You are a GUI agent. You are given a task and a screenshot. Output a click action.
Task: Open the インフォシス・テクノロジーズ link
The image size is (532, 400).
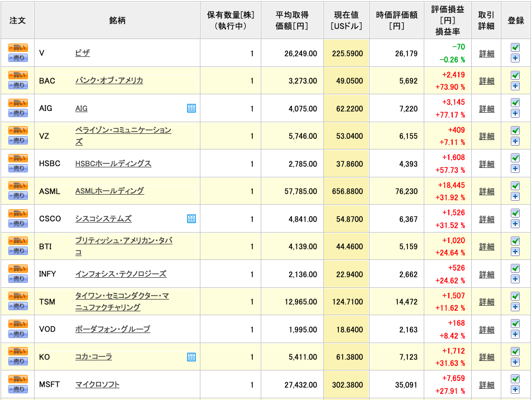click(x=121, y=274)
